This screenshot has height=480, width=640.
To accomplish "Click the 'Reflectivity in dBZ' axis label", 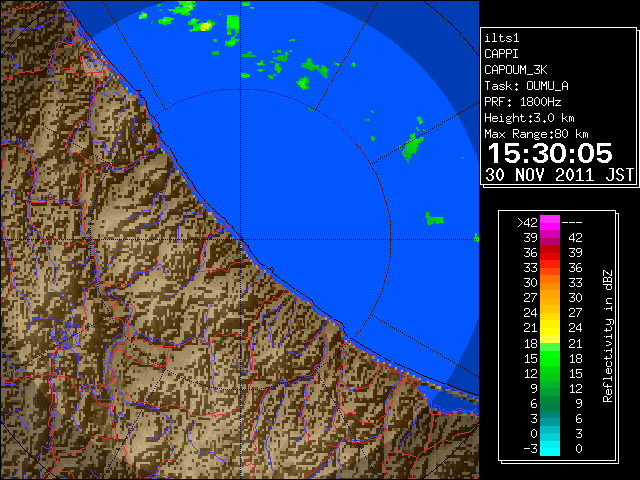I will point(608,336).
